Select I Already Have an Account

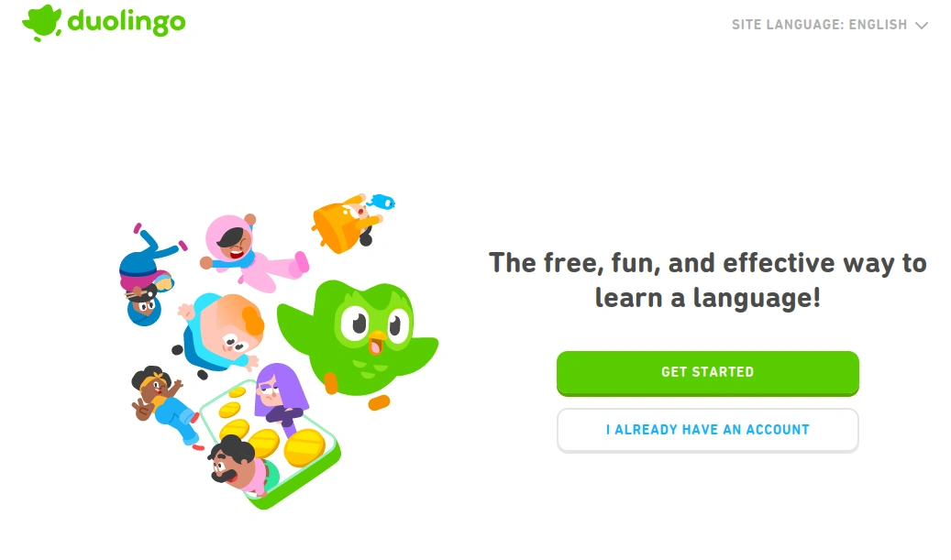click(x=707, y=430)
